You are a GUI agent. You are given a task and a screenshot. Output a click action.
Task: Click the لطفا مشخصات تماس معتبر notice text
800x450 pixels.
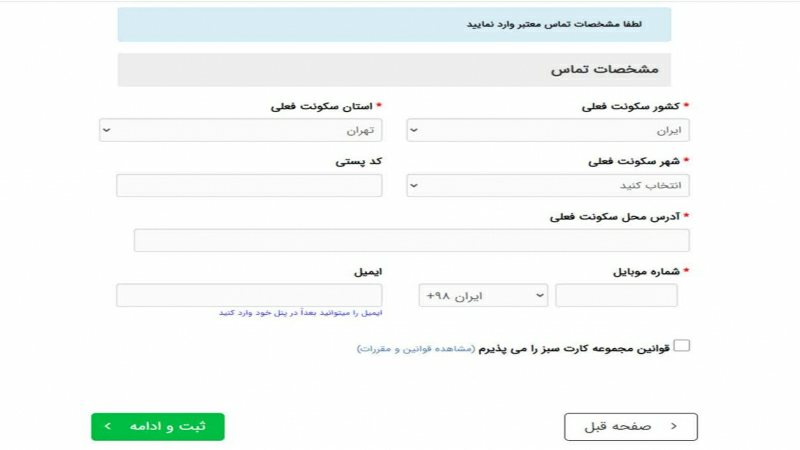(554, 24)
